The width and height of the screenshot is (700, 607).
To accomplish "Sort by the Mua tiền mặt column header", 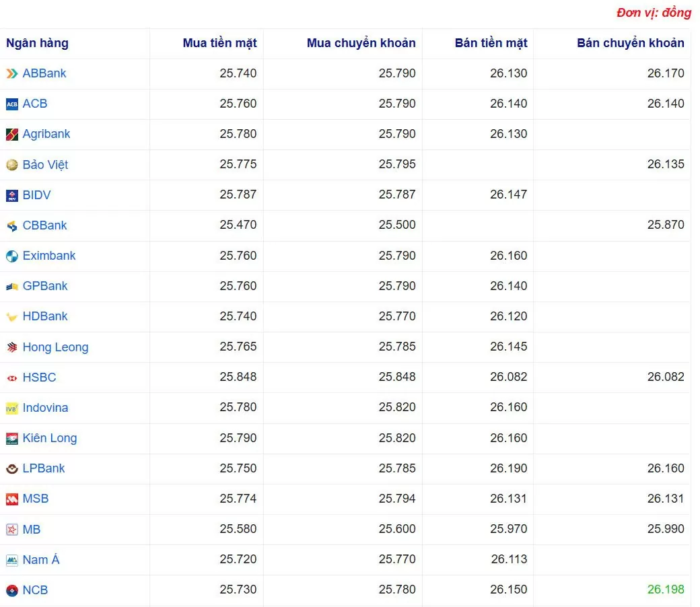I will (219, 43).
